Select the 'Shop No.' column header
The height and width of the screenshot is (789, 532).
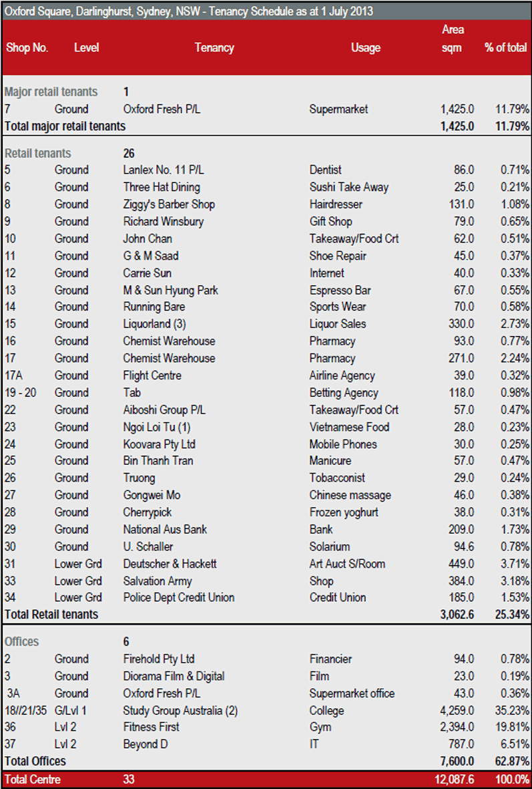(27, 47)
